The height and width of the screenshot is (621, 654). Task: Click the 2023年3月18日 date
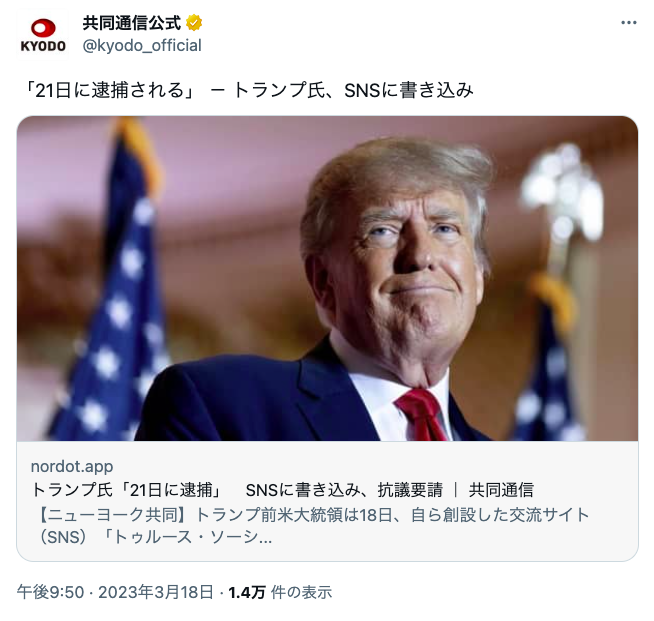pos(156,592)
